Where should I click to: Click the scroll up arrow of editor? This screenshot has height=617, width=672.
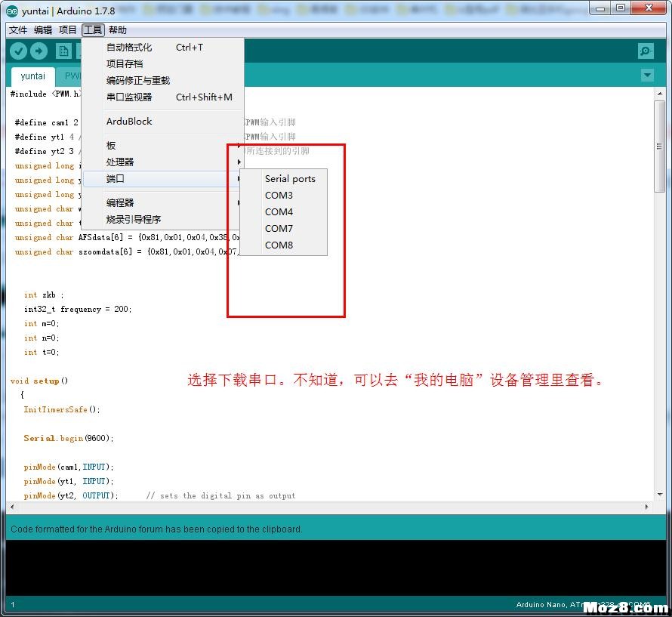[660, 94]
